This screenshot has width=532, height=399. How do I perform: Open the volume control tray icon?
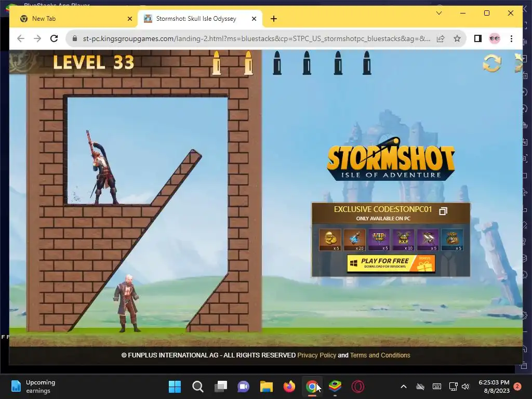(x=465, y=387)
